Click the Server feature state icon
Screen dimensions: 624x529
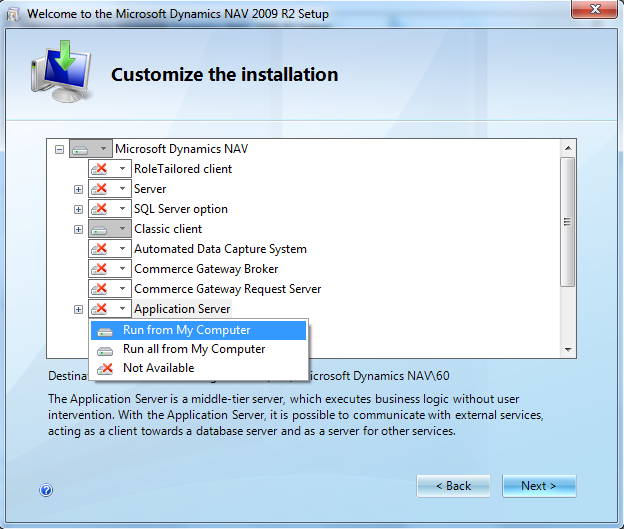[99, 189]
